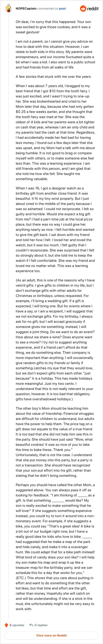
Task: Click the reddit wordmark next to the logo
Action: point(93,9)
